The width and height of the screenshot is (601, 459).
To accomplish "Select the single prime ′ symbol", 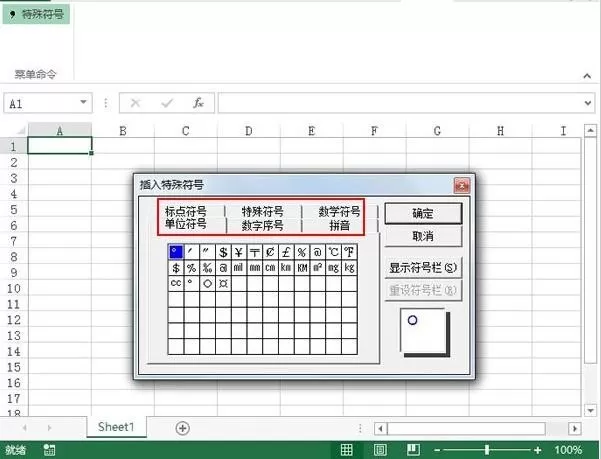I will click(x=191, y=252).
